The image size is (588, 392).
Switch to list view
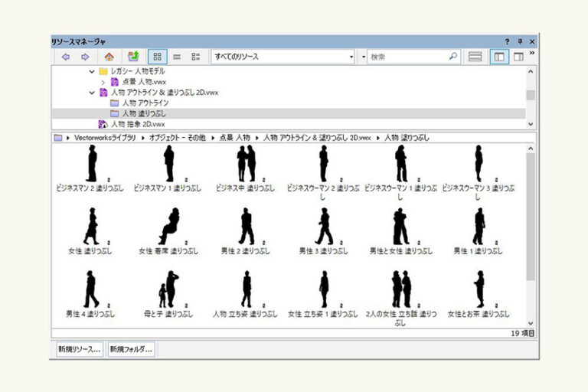[x=177, y=57]
